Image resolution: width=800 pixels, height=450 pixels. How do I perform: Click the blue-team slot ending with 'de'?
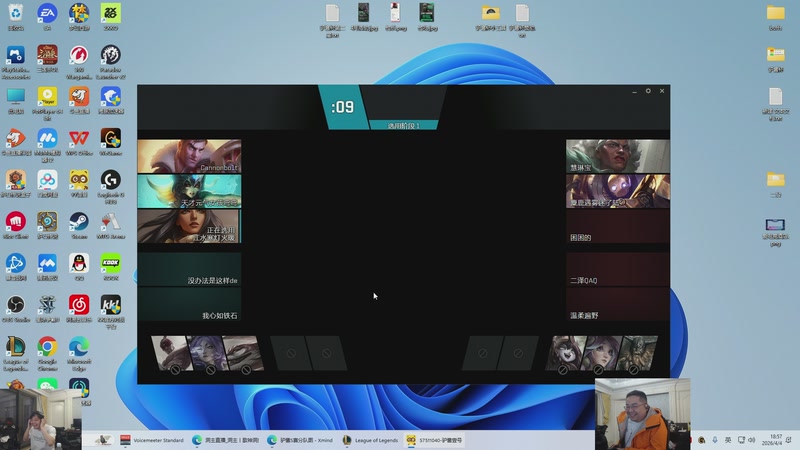(x=189, y=269)
